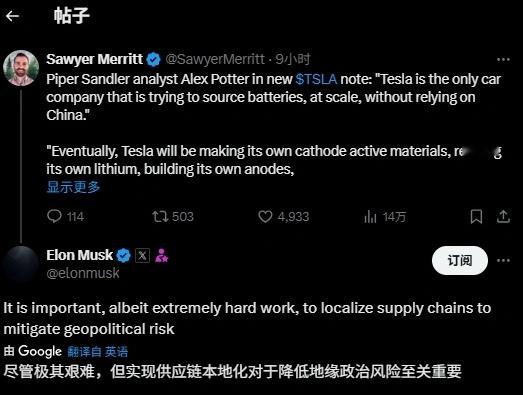Click the purple subscriber star icon
Viewport: 523px width, 395px height.
(x=162, y=256)
